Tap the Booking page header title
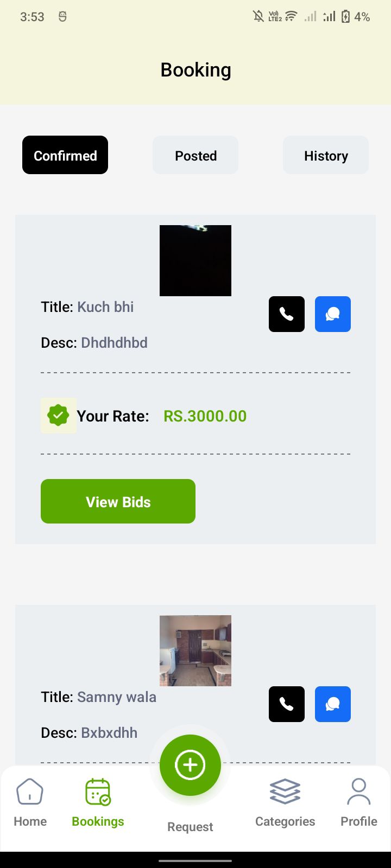The height and width of the screenshot is (868, 391). [x=195, y=70]
